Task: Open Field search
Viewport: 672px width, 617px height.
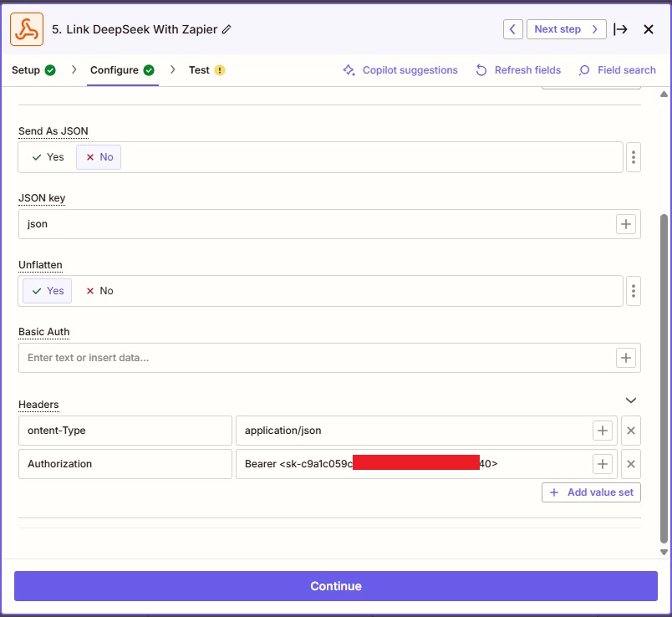Action: pos(617,70)
